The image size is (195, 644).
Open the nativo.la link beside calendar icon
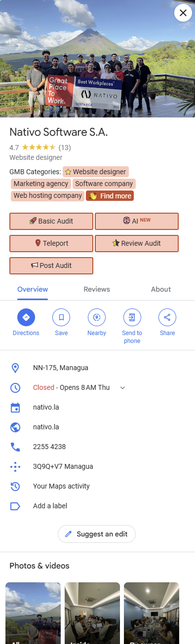point(46,407)
